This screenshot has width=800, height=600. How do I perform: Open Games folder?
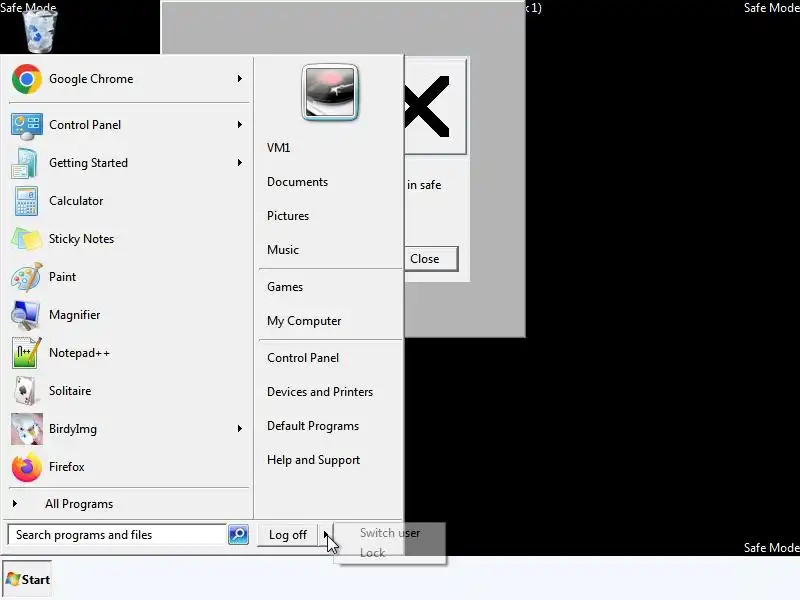coord(285,287)
